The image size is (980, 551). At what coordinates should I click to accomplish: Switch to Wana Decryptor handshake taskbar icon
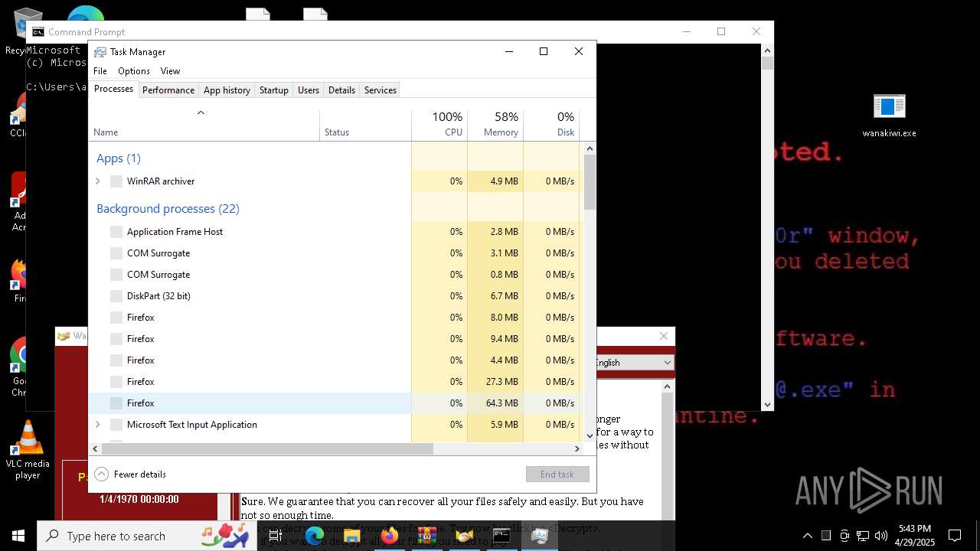464,536
